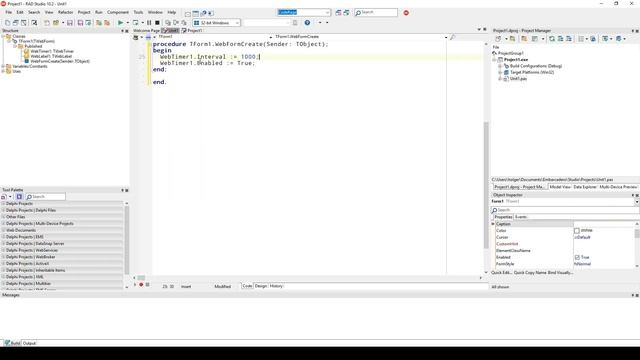Click the Program Reset stop icon
640x360 pixels.
[157, 23]
